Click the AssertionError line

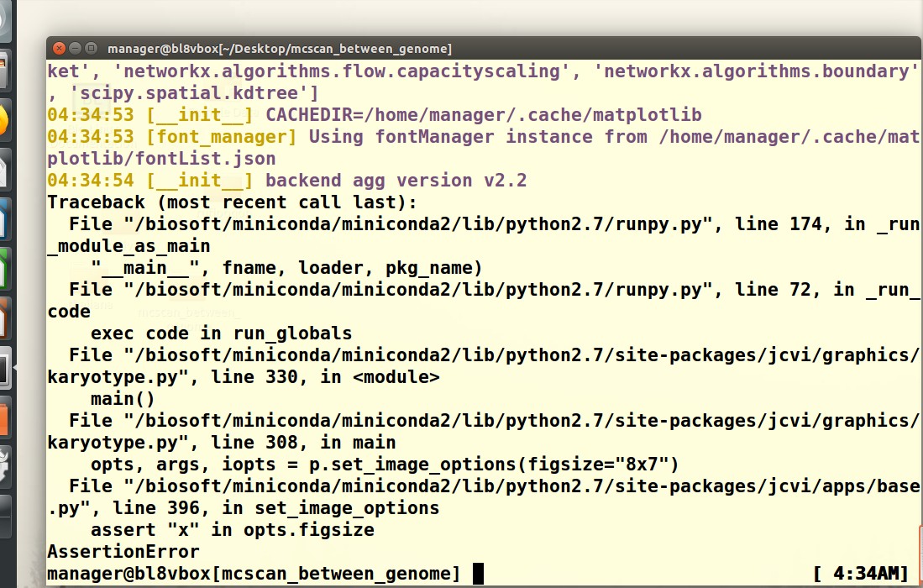(x=123, y=552)
